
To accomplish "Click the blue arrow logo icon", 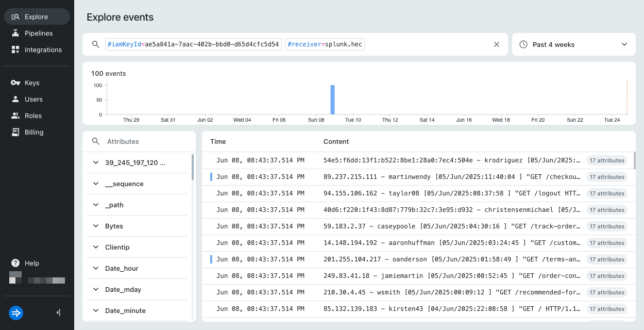I will pos(16,312).
